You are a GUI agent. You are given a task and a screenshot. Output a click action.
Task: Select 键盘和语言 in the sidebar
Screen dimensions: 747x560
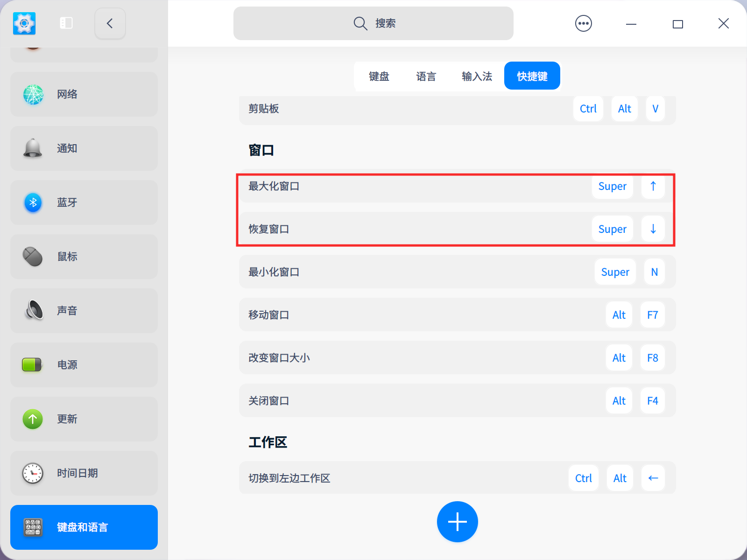tap(84, 527)
